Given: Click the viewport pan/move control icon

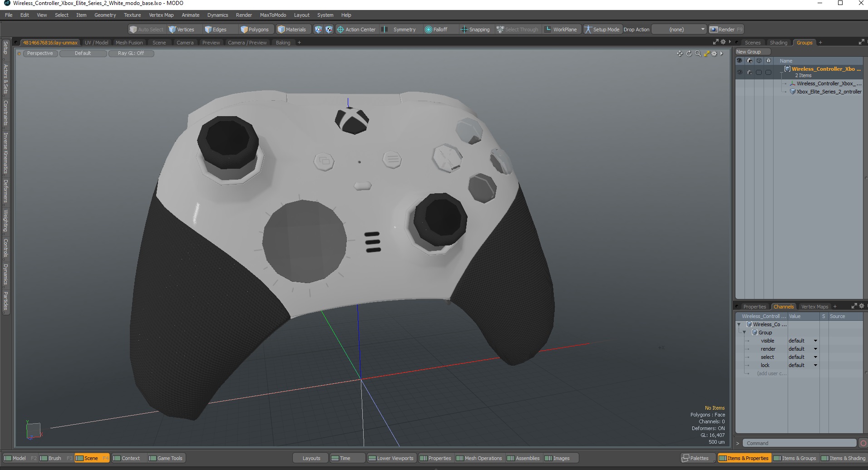Looking at the screenshot, I should [x=680, y=54].
